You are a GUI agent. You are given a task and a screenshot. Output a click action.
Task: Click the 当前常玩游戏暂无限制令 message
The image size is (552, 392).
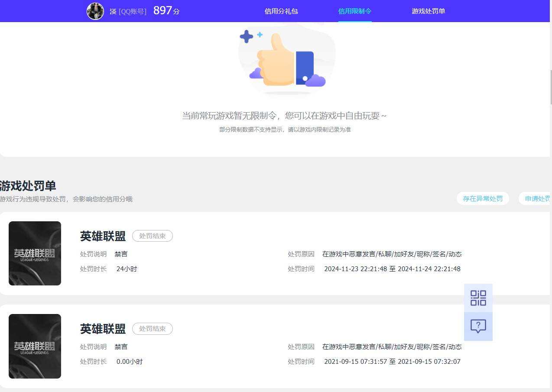click(284, 116)
